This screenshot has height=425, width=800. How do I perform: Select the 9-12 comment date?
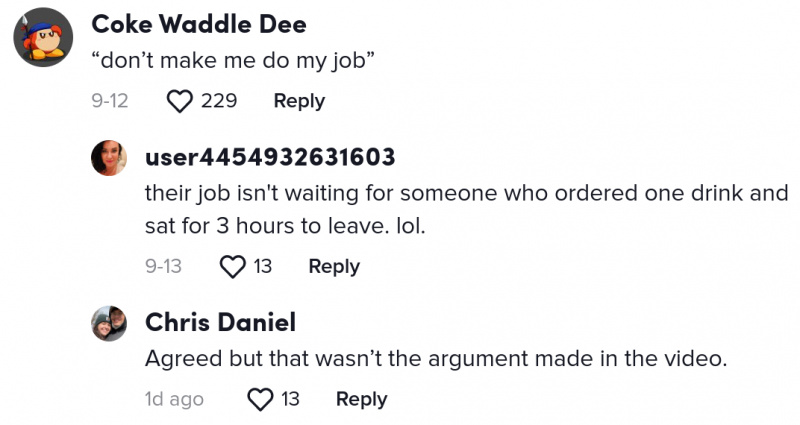[x=110, y=101]
